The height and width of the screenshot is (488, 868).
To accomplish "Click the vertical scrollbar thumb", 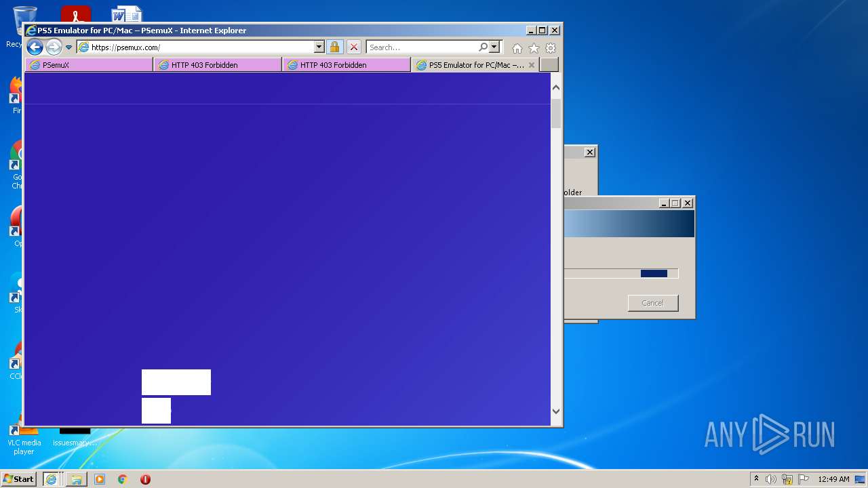I will [x=556, y=113].
